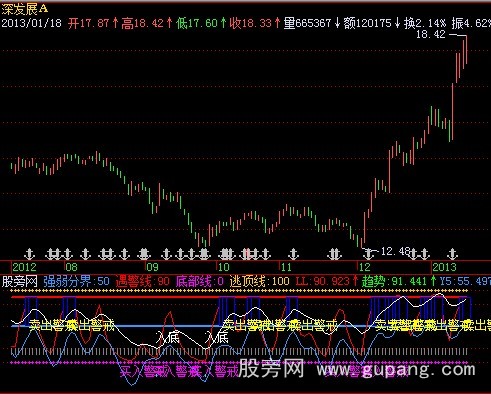Image resolution: width=491 pixels, height=394 pixels.
Task: Select the 08 month marker on the time axis
Action: (71, 267)
